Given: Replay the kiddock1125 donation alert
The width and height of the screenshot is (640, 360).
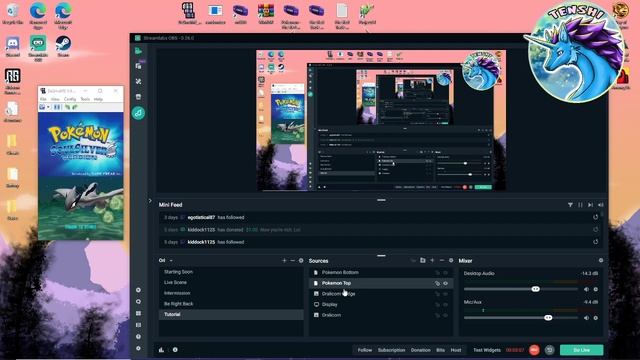Looking at the screenshot, I should click(596, 229).
